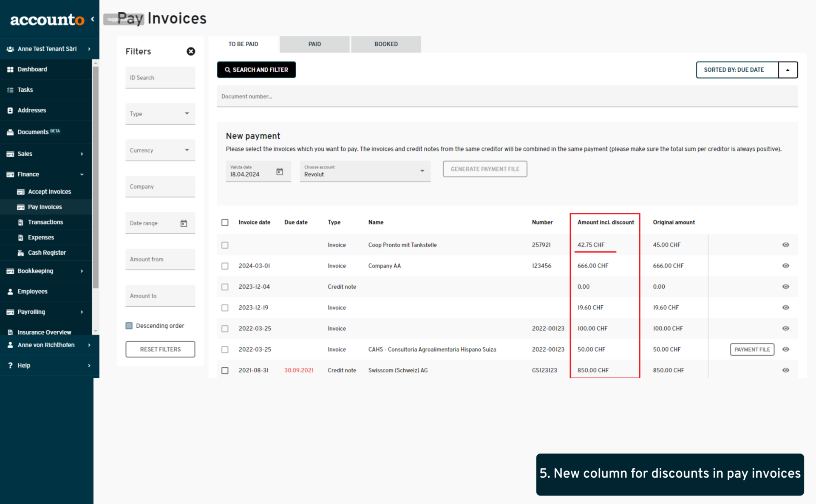Click the Cash Register icon
The width and height of the screenshot is (816, 504).
pos(20,253)
